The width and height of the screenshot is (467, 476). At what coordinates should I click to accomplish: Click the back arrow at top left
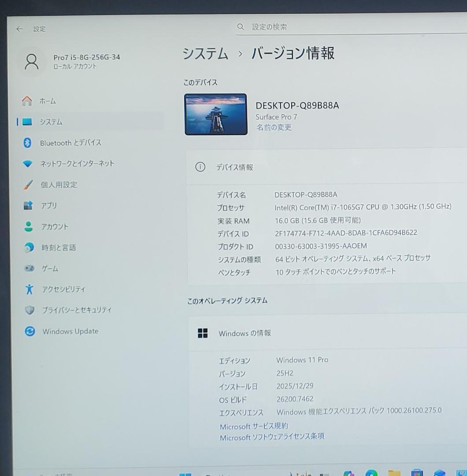pyautogui.click(x=19, y=29)
